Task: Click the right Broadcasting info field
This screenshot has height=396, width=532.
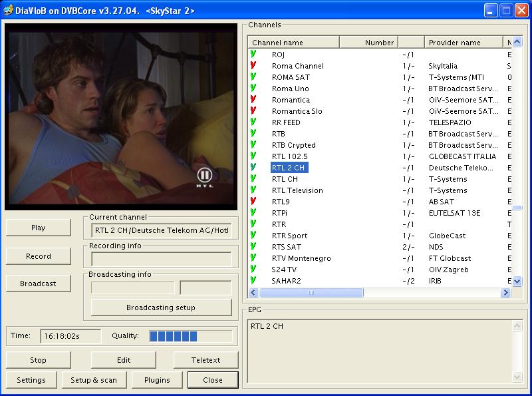Action: click(205, 288)
